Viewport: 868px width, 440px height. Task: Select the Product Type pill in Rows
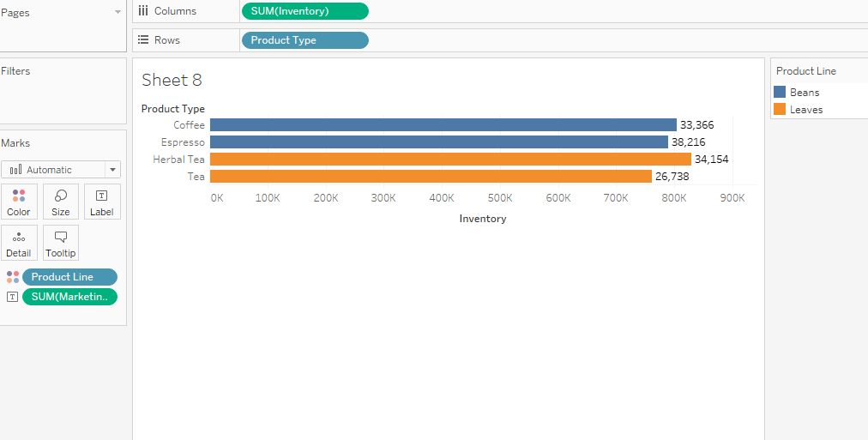305,39
